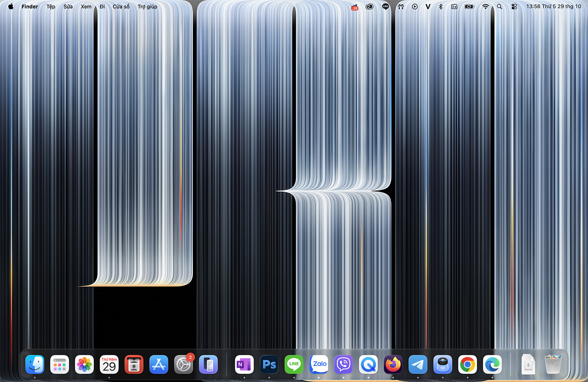Open Control Center in menu bar
This screenshot has height=382, width=588.
point(514,7)
